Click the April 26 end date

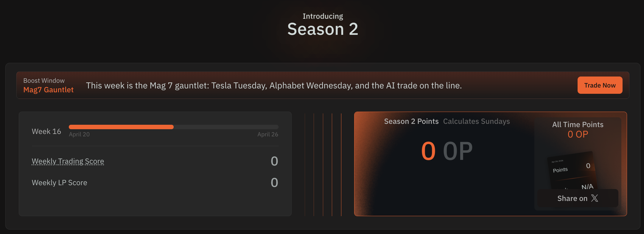(x=267, y=135)
